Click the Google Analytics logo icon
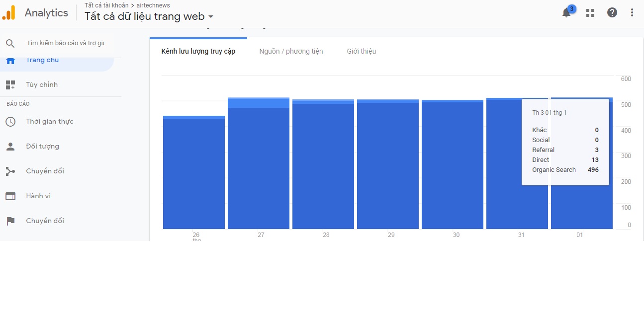This screenshot has width=644, height=310. click(8, 13)
